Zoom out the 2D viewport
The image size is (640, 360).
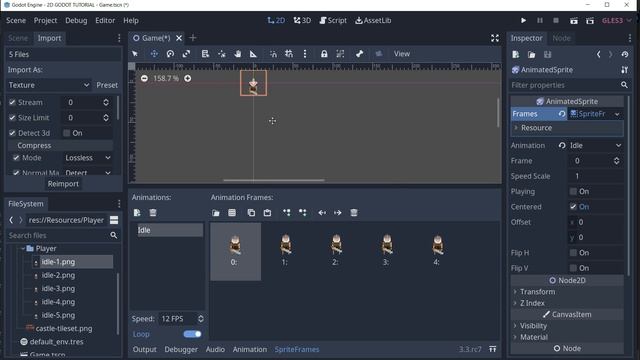pos(144,78)
